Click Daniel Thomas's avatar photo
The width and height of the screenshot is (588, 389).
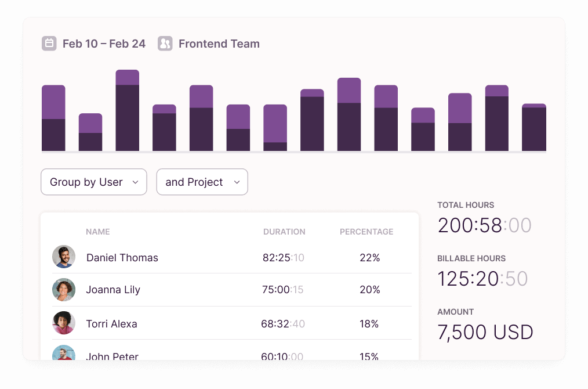pyautogui.click(x=64, y=257)
